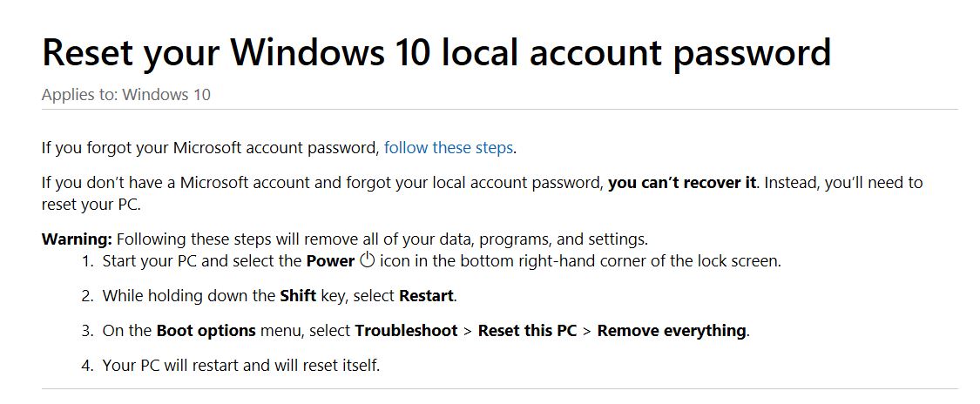Select the bold "Boot options" text
980x404 pixels.
pos(206,330)
